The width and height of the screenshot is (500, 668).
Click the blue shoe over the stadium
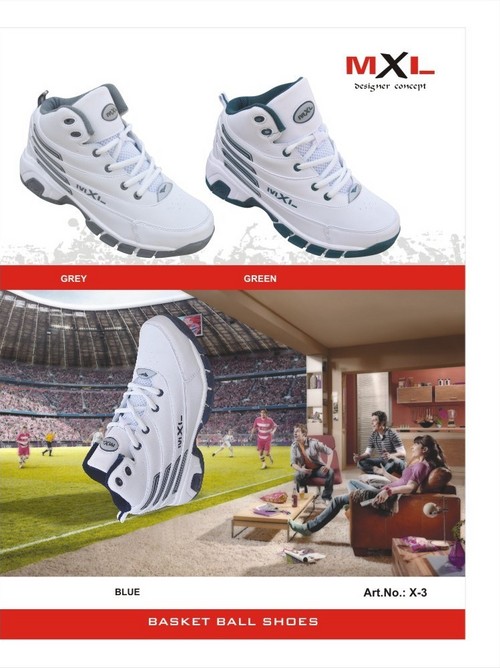click(x=149, y=418)
